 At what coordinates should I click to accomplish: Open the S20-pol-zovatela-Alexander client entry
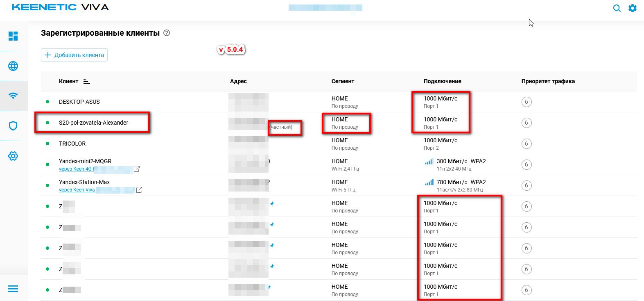pyautogui.click(x=93, y=123)
